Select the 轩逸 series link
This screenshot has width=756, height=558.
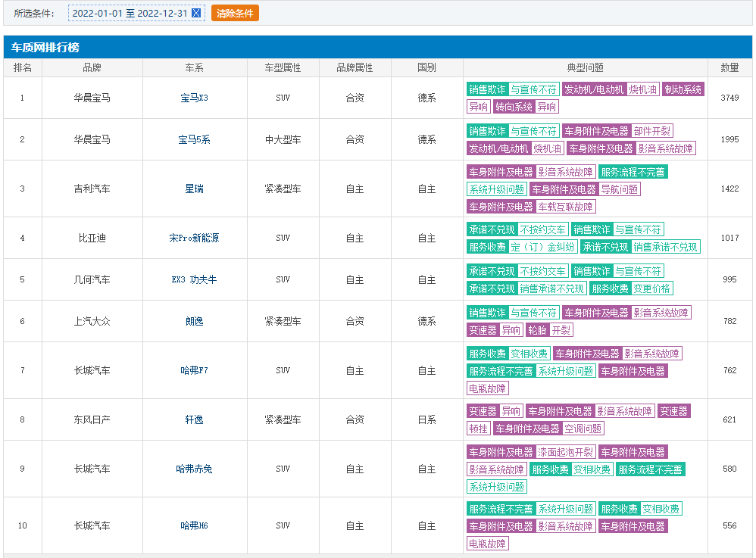coord(194,419)
